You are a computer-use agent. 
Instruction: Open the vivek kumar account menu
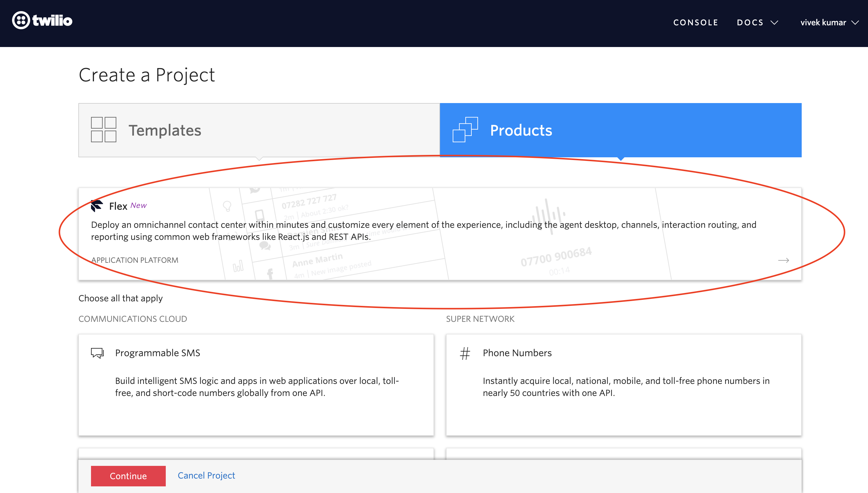tap(829, 23)
